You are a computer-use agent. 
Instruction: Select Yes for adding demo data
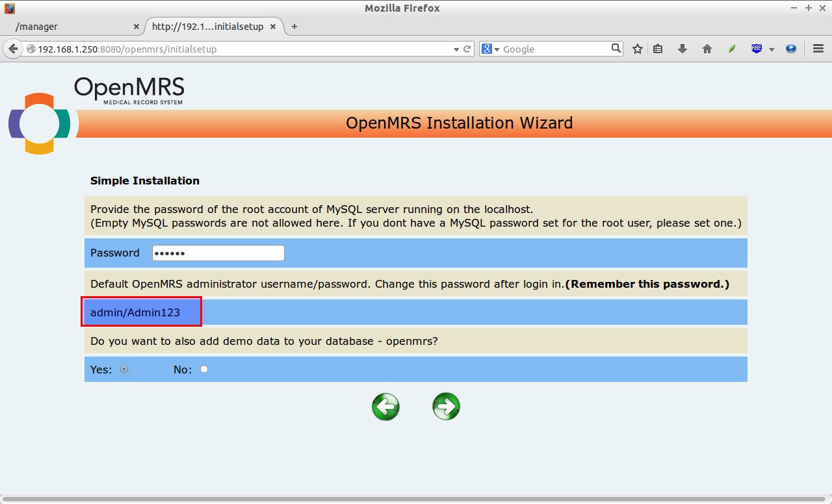click(x=124, y=369)
